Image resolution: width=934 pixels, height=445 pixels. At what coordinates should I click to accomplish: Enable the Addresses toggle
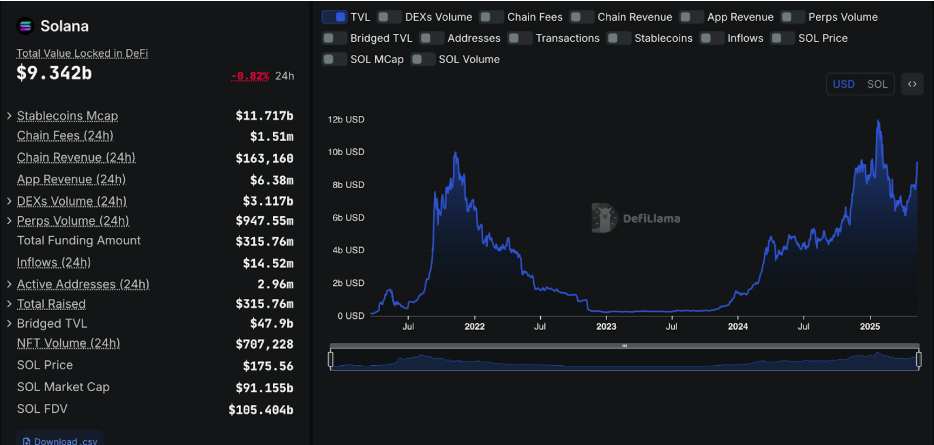pyautogui.click(x=432, y=38)
